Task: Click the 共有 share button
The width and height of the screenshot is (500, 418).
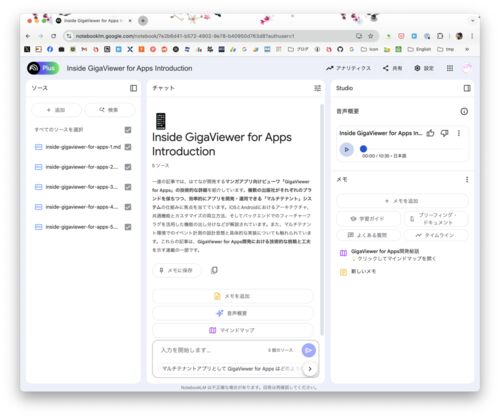Action: click(x=393, y=68)
